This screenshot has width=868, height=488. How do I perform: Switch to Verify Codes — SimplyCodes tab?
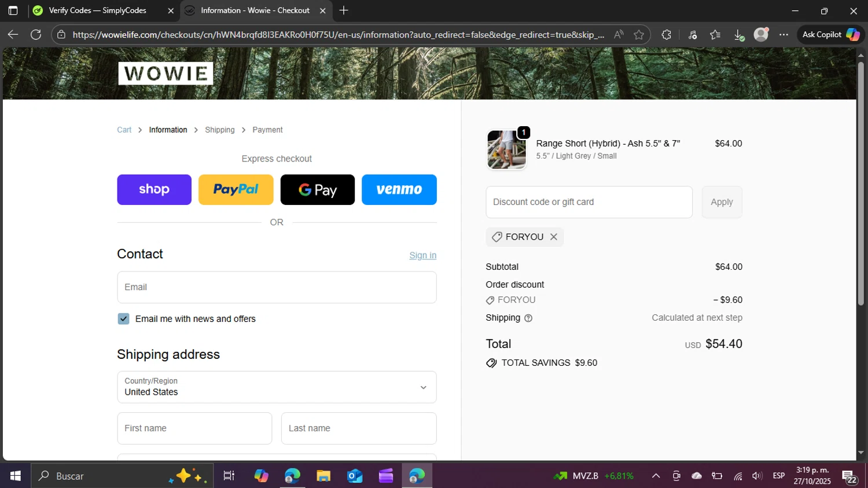pyautogui.click(x=97, y=10)
